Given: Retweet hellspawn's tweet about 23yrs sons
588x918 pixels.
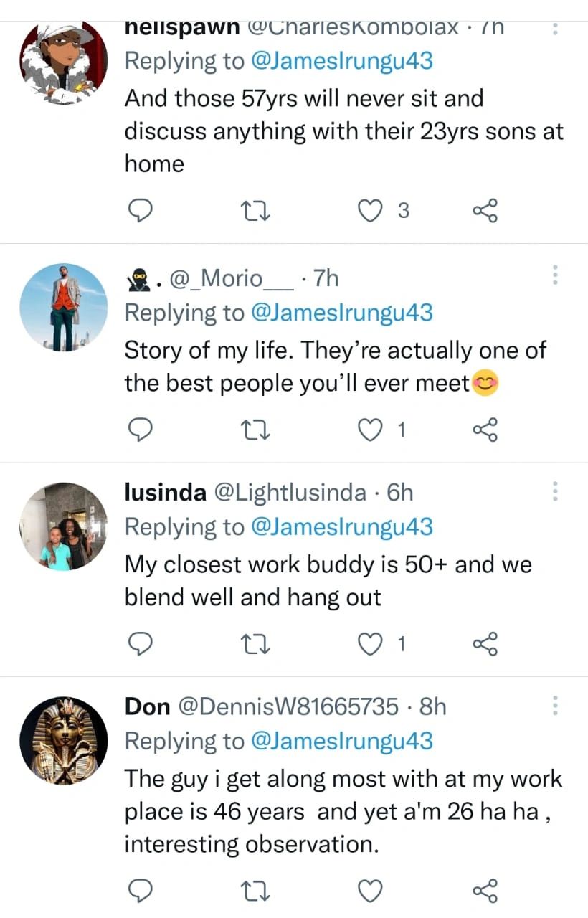Looking at the screenshot, I should tap(255, 211).
